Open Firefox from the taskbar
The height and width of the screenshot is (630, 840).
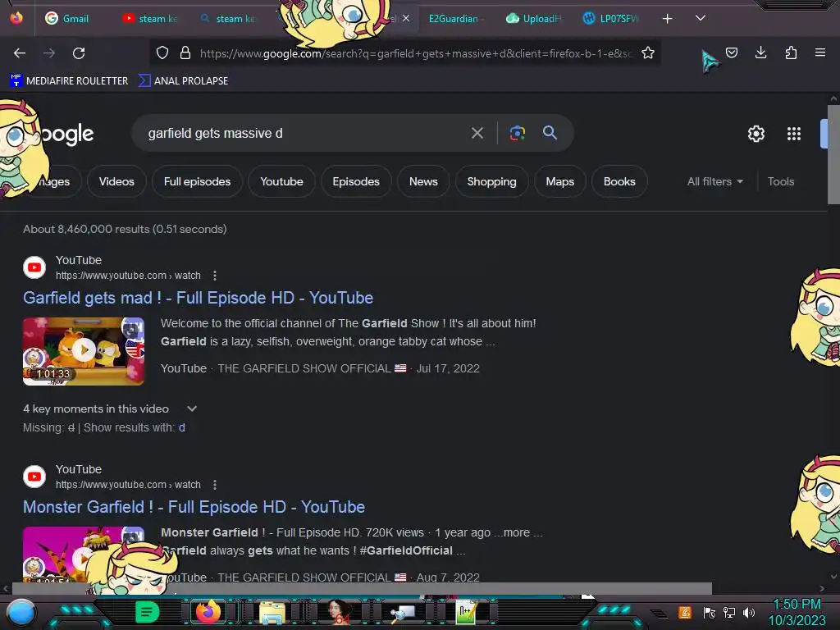click(x=208, y=612)
